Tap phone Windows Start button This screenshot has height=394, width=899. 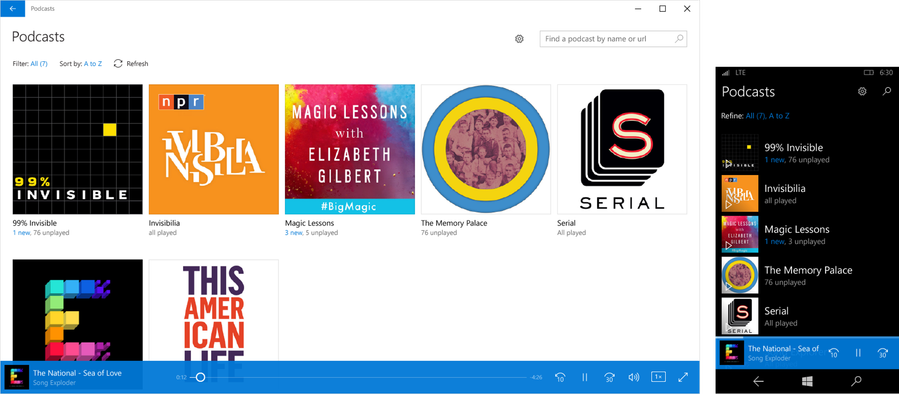click(807, 381)
